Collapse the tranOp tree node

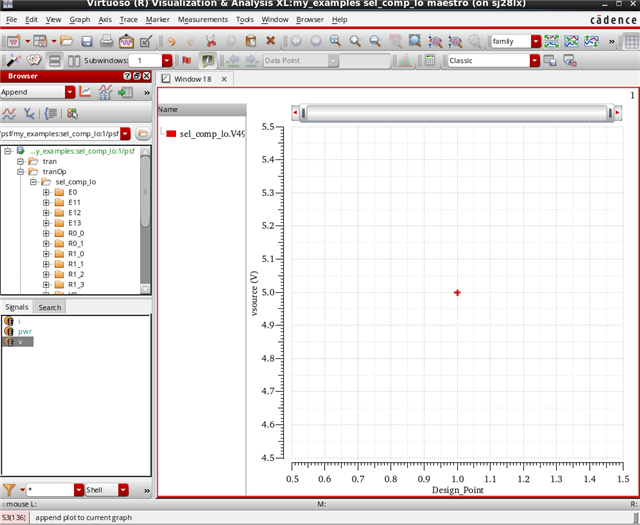(x=20, y=171)
